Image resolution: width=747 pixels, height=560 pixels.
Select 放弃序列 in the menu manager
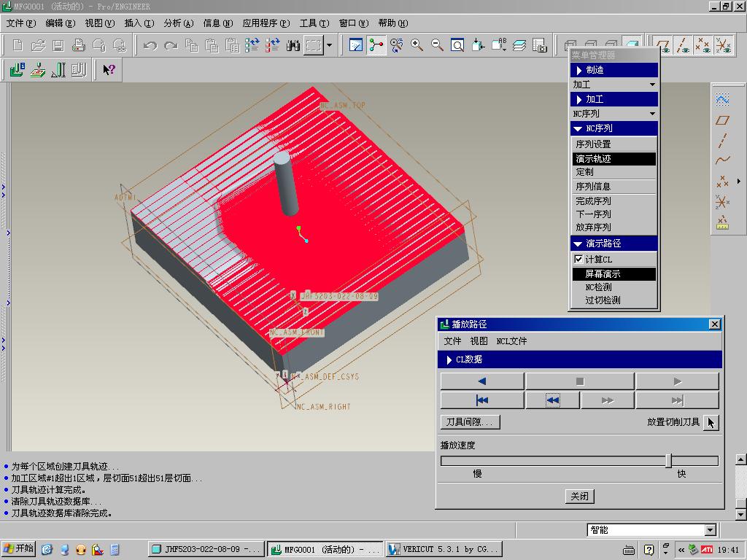[614, 227]
